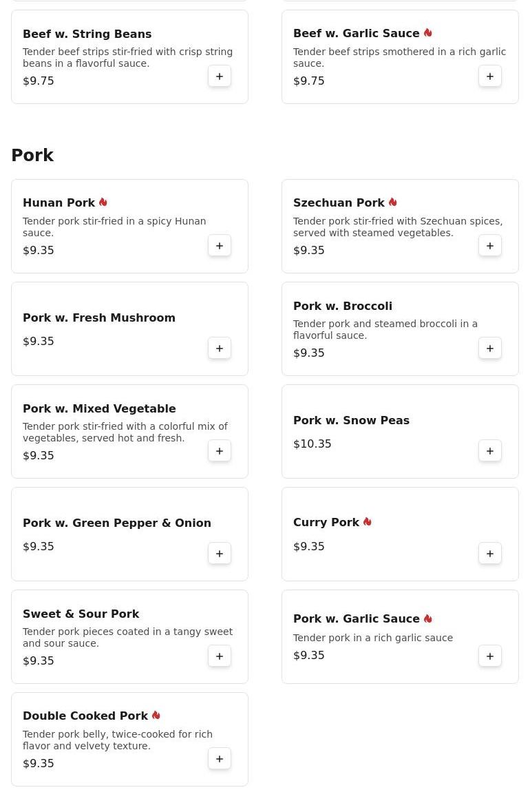Add Pork w. Snow Peas to cart
Screen dimensions: 530x812
490,451
